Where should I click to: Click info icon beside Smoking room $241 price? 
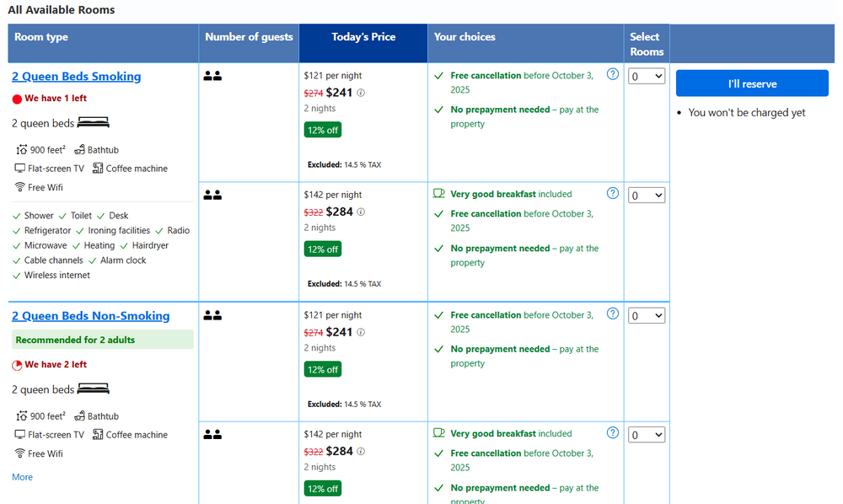coord(362,94)
